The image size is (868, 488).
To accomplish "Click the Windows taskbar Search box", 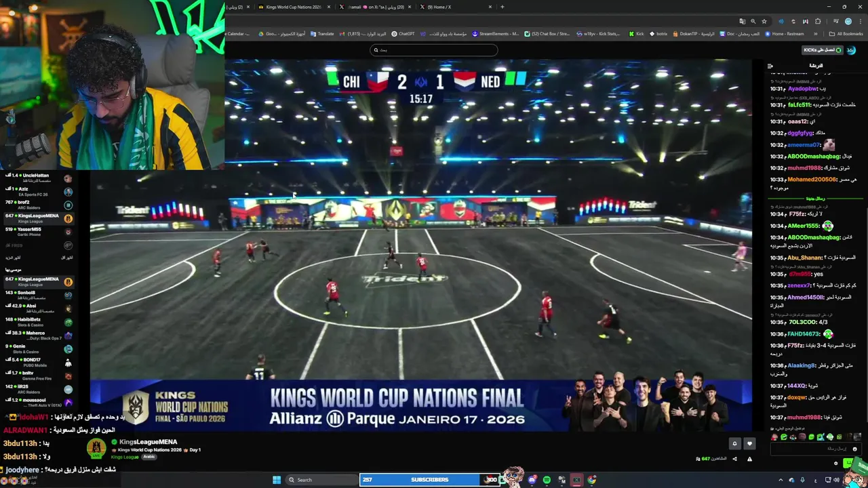I will (321, 480).
